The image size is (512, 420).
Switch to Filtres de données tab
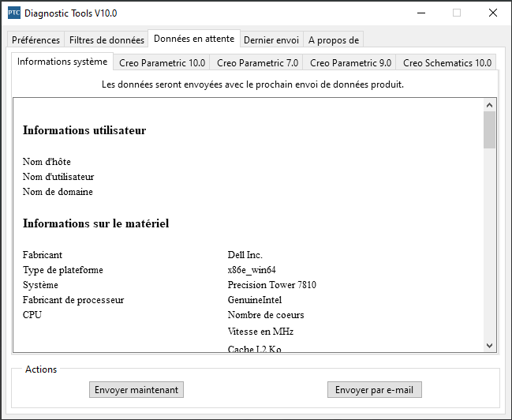click(107, 40)
